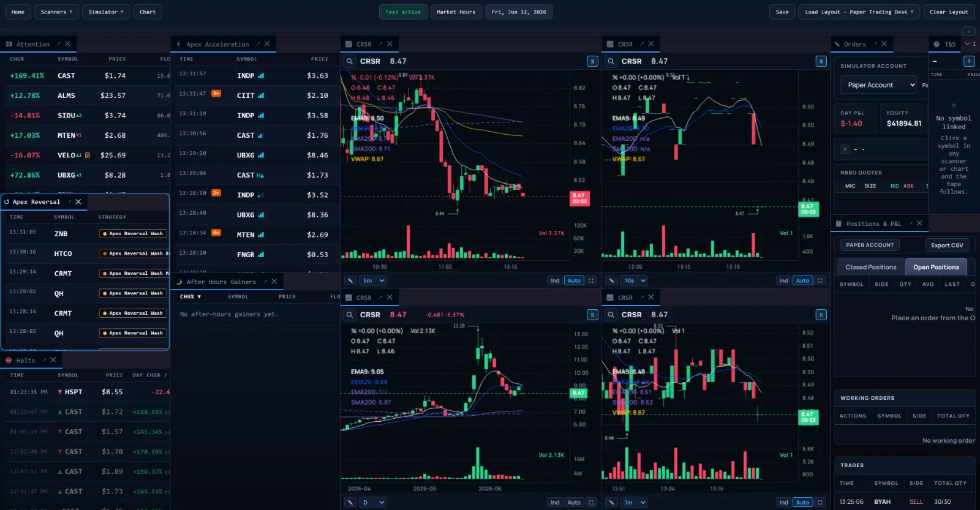980x510 pixels.
Task: Select the T&S panel tab
Action: click(944, 44)
